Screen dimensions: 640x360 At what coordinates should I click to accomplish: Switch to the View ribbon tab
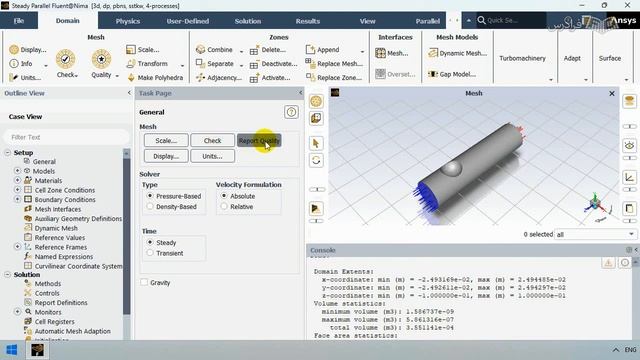[367, 21]
